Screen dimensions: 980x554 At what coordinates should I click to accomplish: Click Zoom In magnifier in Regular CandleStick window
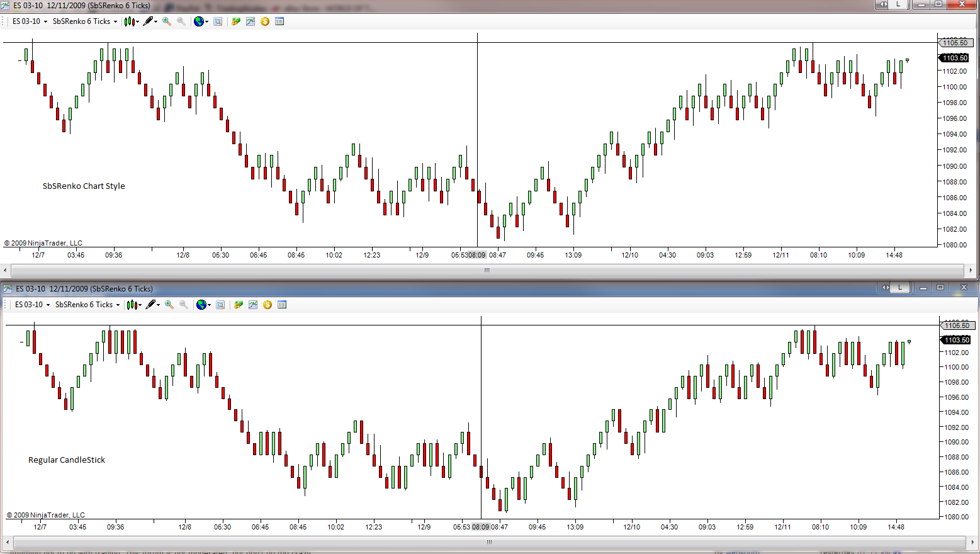click(x=169, y=305)
